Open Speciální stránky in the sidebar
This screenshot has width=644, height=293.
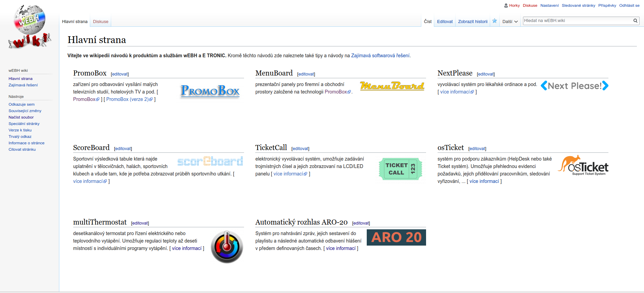point(24,124)
